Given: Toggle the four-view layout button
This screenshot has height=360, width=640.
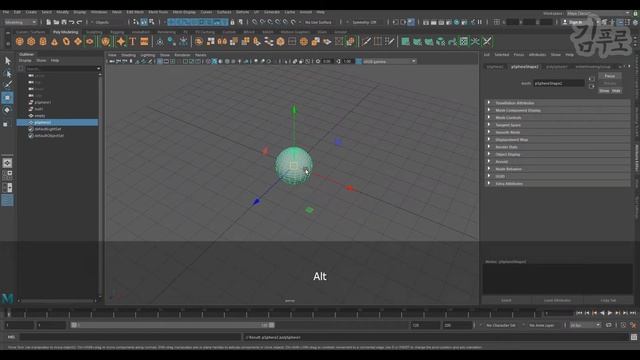Looking at the screenshot, I should coord(7,175).
